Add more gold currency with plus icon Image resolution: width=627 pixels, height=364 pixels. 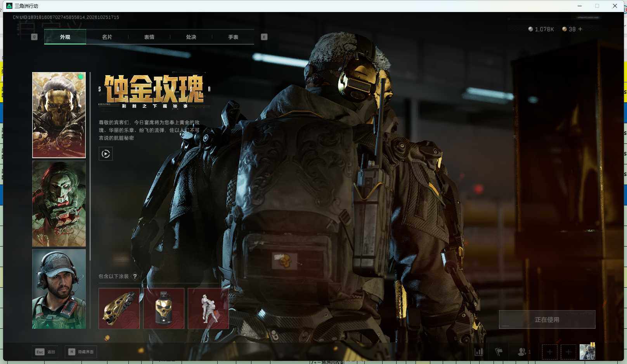pyautogui.click(x=580, y=29)
